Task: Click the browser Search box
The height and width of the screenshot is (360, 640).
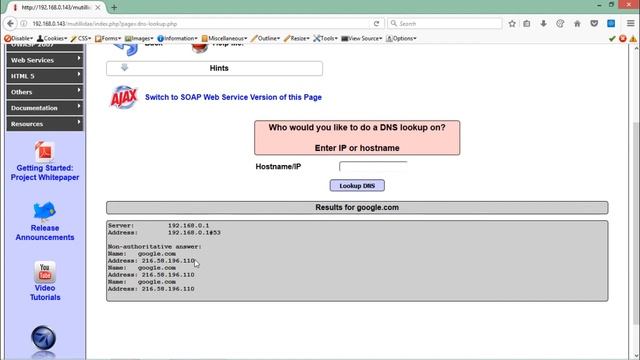Action: tap(445, 24)
